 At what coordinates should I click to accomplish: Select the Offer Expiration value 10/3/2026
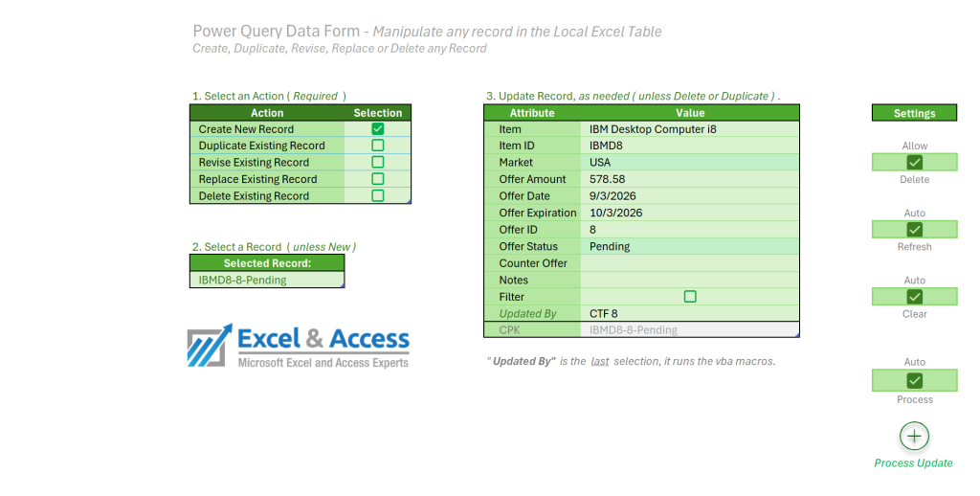click(690, 213)
